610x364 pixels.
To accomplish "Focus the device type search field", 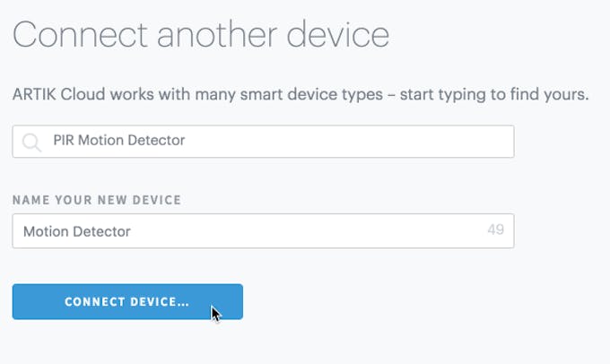I will pyautogui.click(x=264, y=142).
